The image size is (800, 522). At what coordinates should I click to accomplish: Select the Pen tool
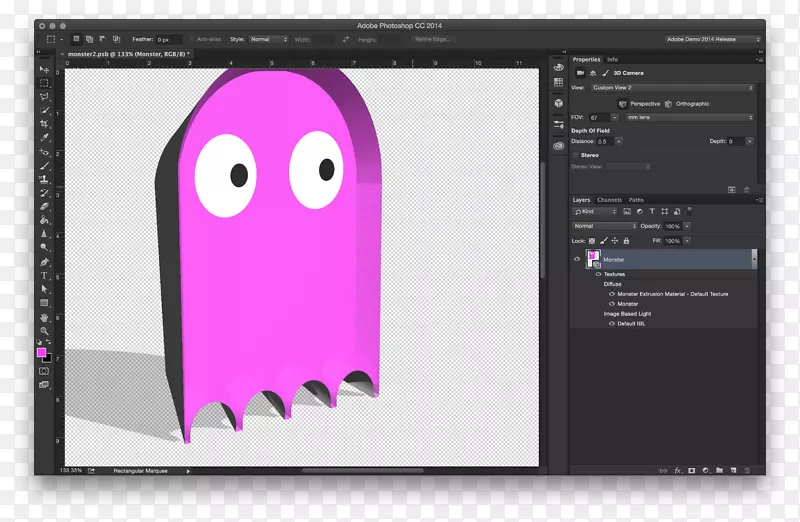coord(44,262)
